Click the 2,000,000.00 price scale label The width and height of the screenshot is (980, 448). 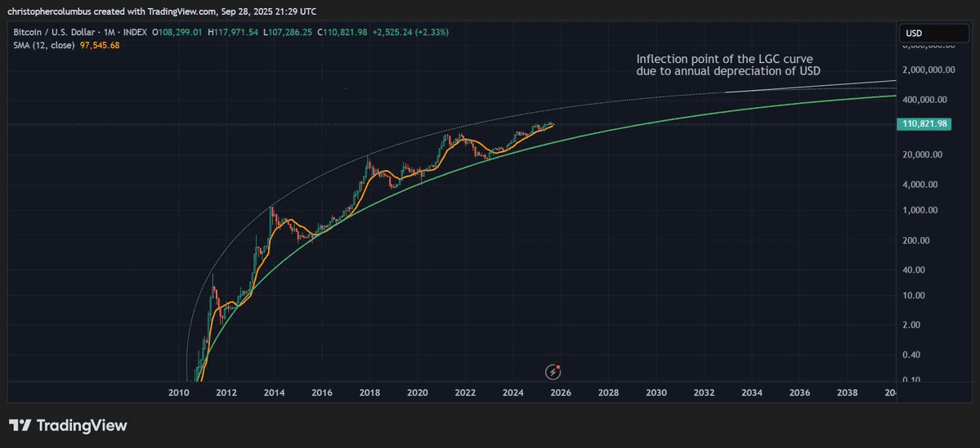click(x=929, y=70)
